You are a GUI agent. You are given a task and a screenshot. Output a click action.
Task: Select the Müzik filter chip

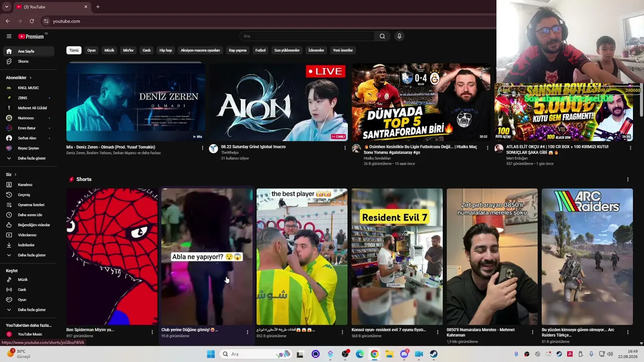(109, 50)
